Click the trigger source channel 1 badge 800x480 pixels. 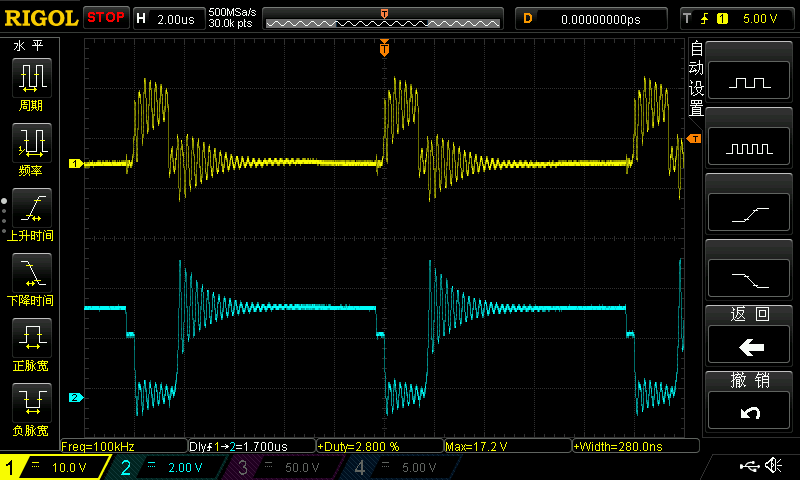722,19
